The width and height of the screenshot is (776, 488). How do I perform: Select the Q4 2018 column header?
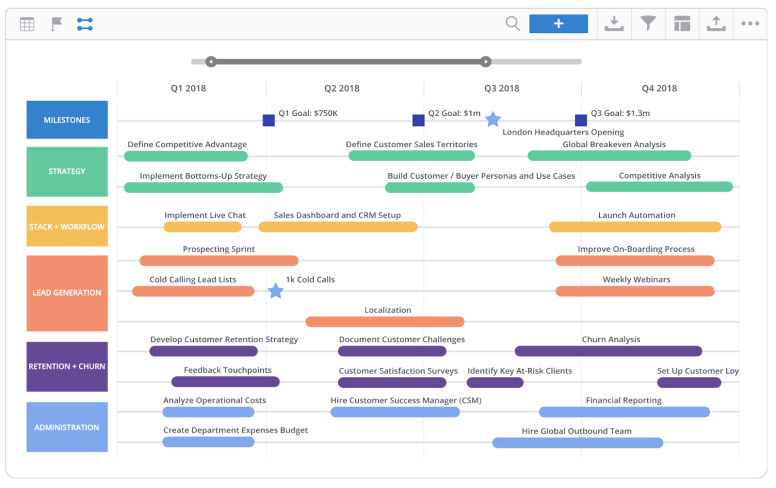click(659, 88)
